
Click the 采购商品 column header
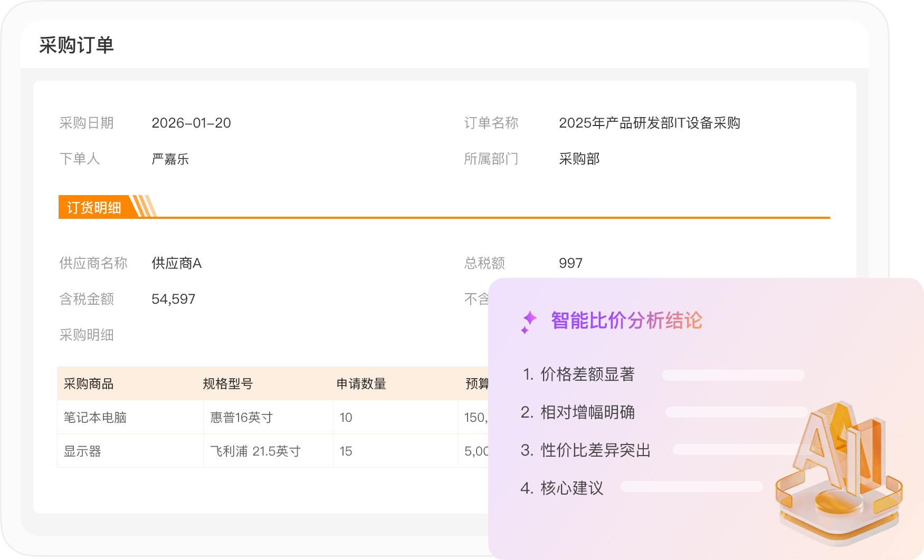[89, 384]
